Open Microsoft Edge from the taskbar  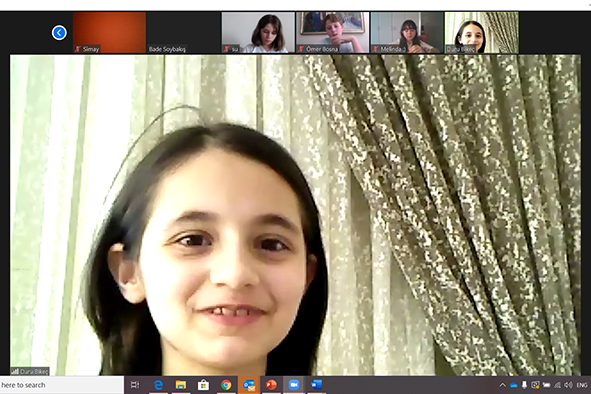click(x=158, y=385)
